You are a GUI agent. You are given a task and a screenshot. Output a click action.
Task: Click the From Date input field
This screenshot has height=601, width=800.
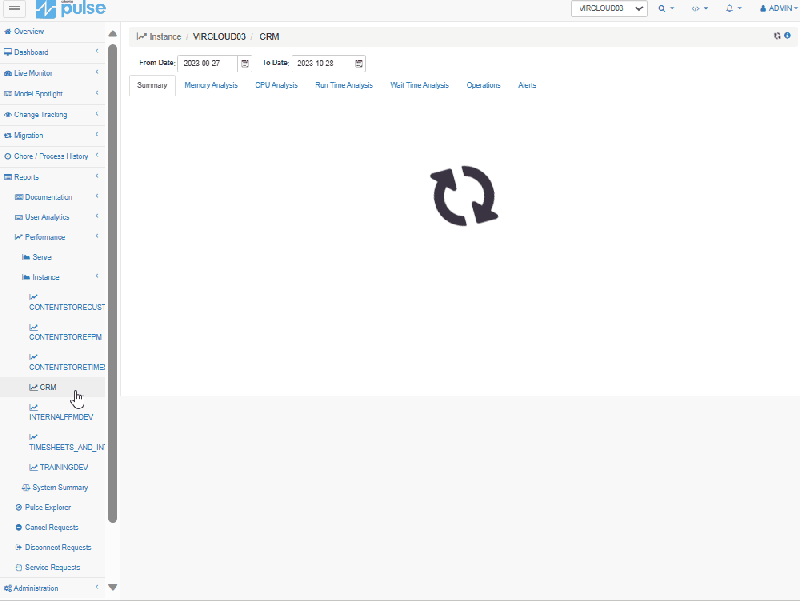point(207,63)
